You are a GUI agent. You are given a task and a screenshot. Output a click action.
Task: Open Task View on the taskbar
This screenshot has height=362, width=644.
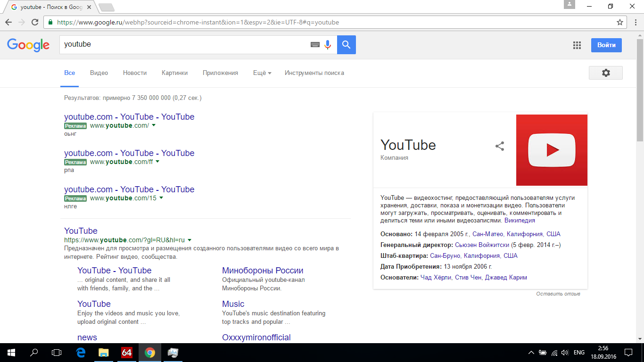click(57, 353)
